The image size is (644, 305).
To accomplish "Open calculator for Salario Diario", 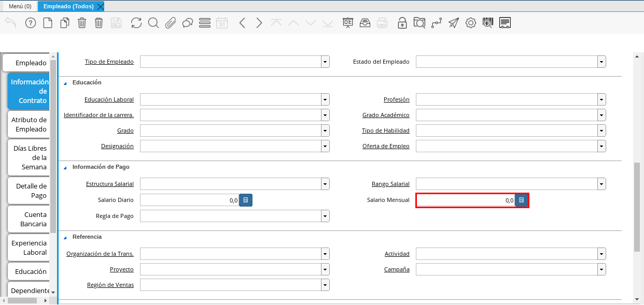I will pyautogui.click(x=246, y=200).
